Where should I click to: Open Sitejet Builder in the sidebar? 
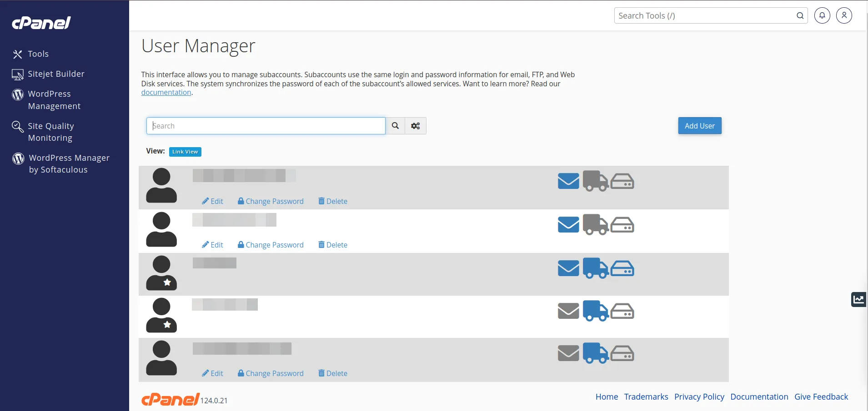coord(56,74)
